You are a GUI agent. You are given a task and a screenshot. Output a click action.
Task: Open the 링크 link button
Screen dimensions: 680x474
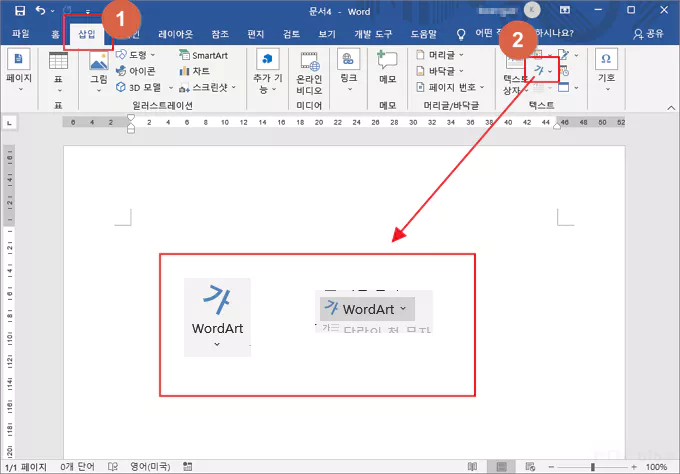tap(349, 72)
